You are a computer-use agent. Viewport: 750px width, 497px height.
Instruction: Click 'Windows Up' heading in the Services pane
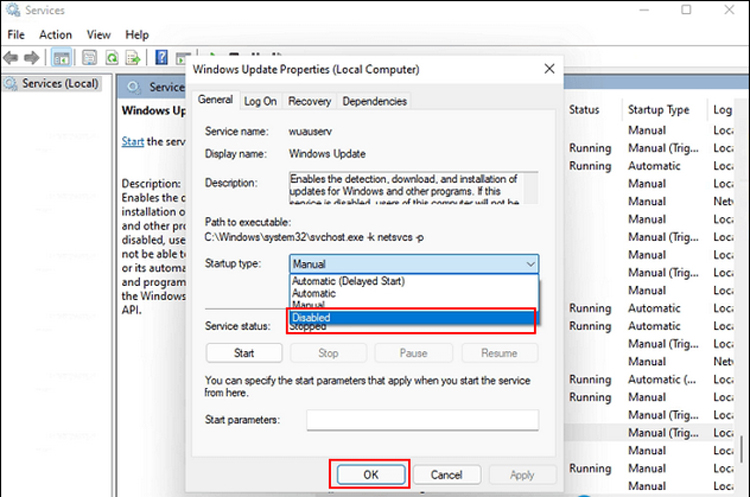[153, 110]
